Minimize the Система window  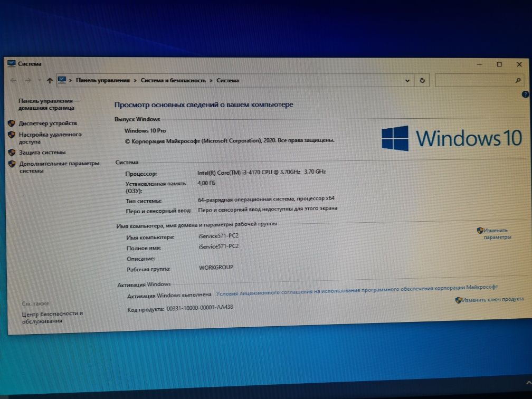click(x=480, y=64)
